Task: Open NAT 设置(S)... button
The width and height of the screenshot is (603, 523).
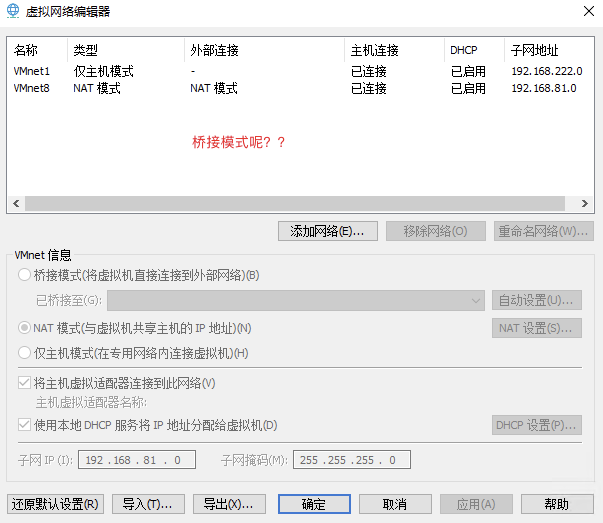Action: (x=537, y=328)
